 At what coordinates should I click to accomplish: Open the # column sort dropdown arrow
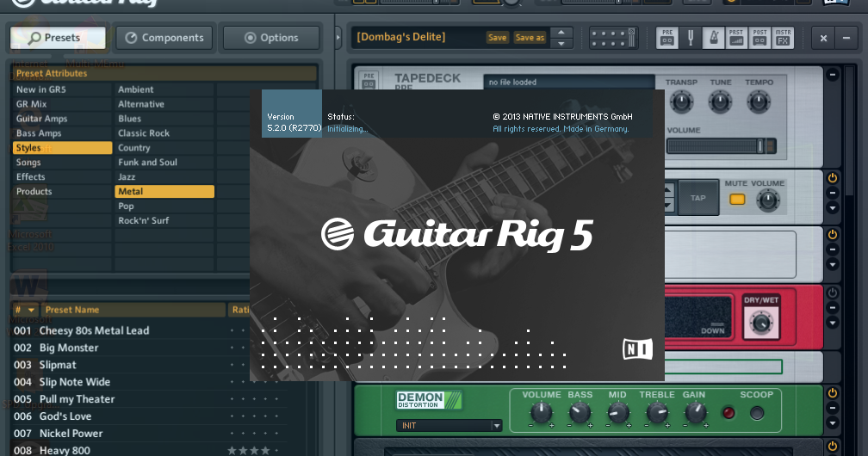point(31,310)
